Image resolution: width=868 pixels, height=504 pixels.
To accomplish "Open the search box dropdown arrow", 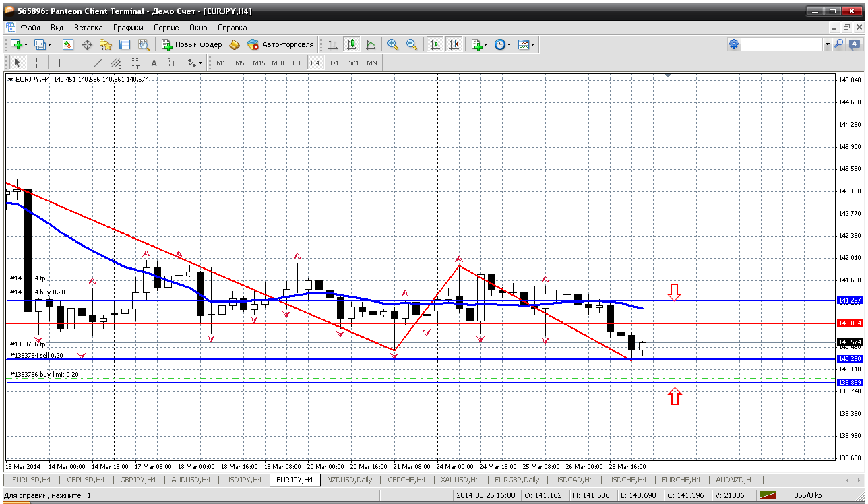I will tap(827, 44).
